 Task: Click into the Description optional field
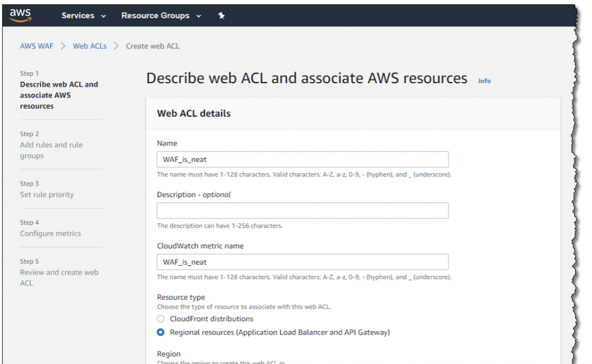point(302,210)
